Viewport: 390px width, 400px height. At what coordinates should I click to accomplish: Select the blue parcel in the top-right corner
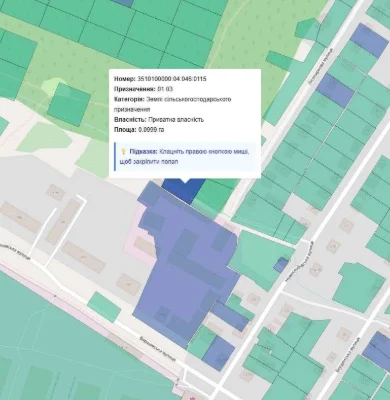[369, 41]
